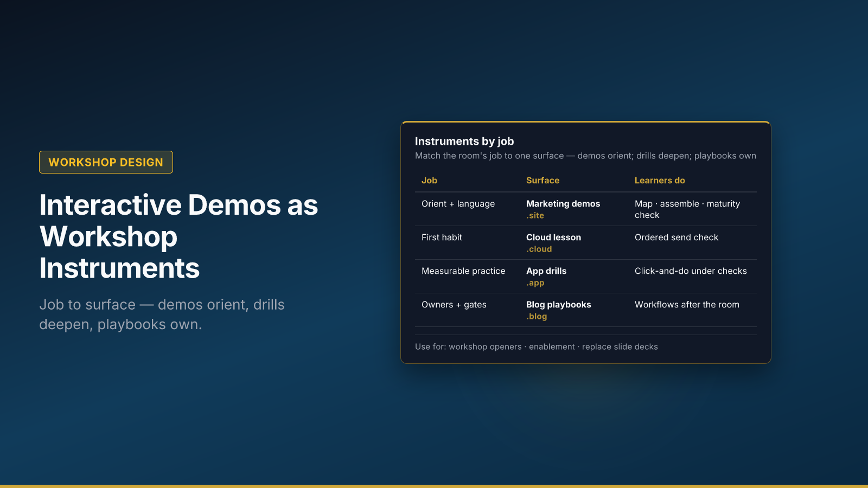This screenshot has height=488, width=868.
Task: Click the WORKSHOP DESIGN badge
Action: tap(106, 162)
